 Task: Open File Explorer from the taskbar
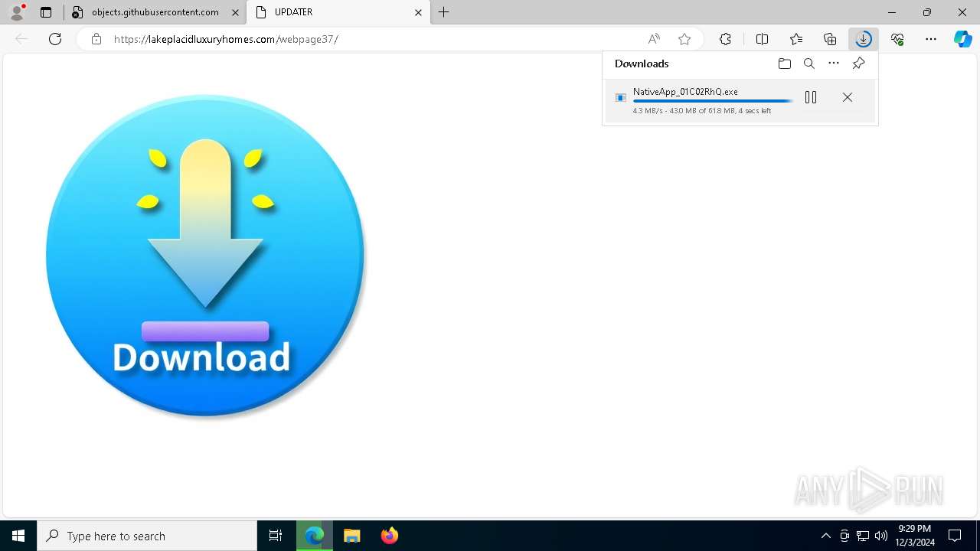click(x=351, y=536)
